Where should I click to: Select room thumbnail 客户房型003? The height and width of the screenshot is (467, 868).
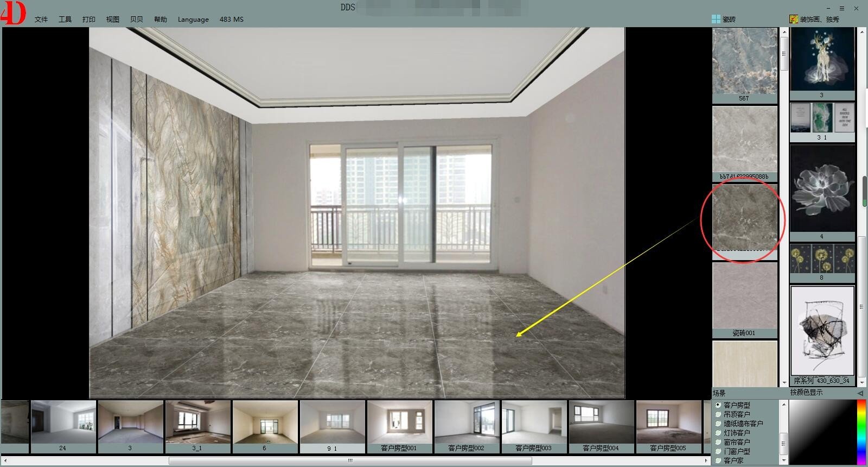[534, 426]
